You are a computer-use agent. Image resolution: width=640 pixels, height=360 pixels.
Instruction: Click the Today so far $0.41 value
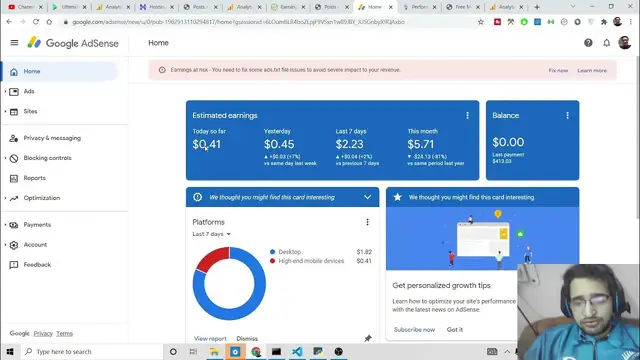(x=207, y=144)
